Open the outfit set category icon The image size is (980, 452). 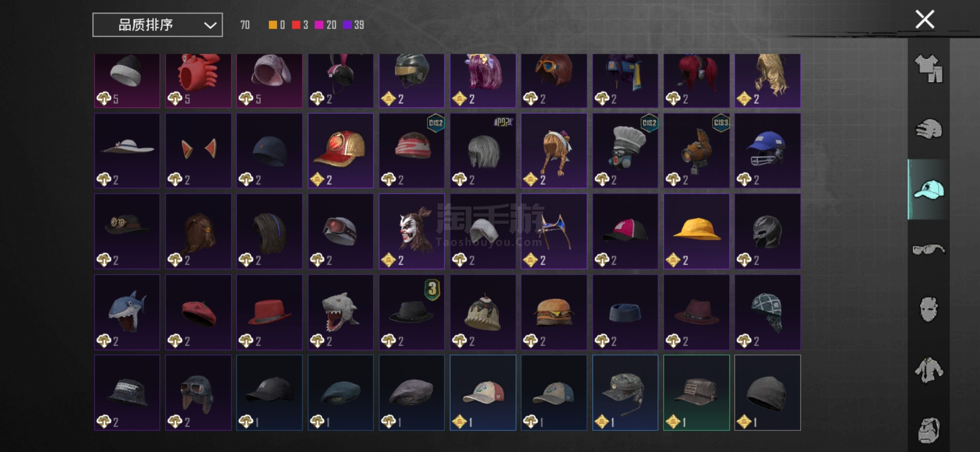click(x=928, y=69)
